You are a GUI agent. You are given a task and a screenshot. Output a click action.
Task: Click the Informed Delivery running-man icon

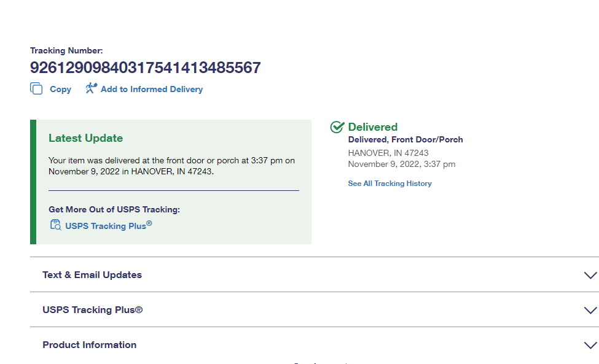[x=92, y=88]
